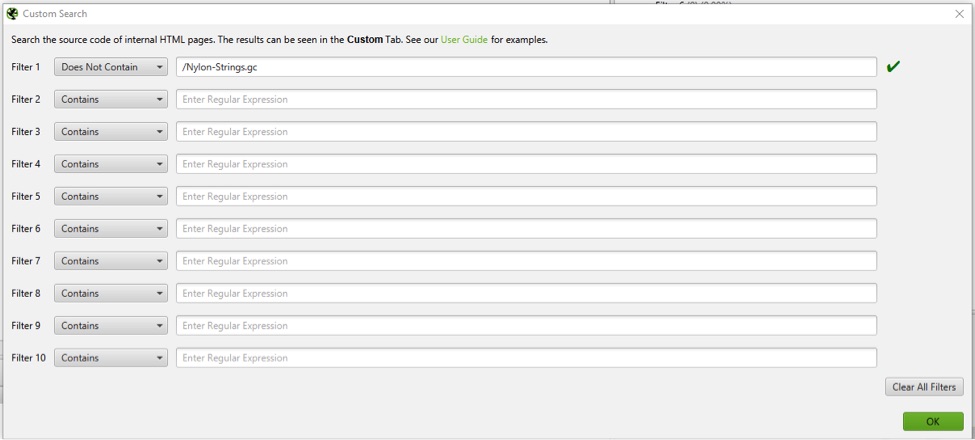The image size is (975, 440).
Task: Open the Filter 1 'Does Not Contain' dropdown
Action: click(110, 67)
